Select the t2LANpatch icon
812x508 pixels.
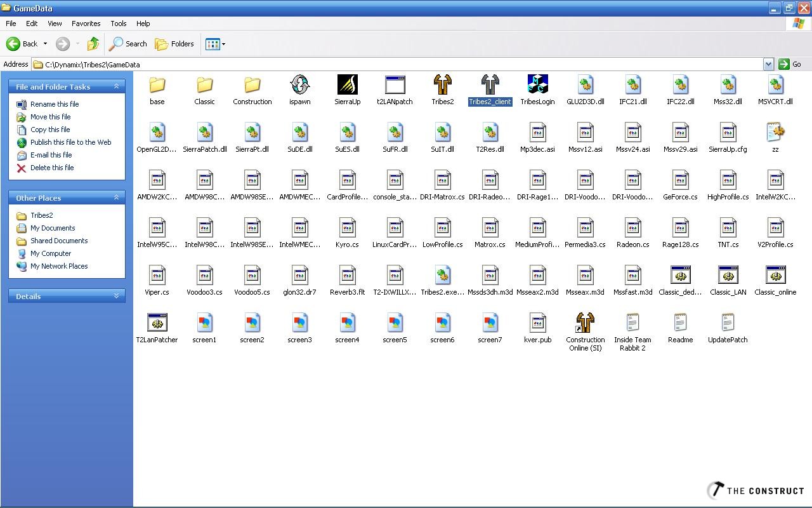click(x=395, y=84)
